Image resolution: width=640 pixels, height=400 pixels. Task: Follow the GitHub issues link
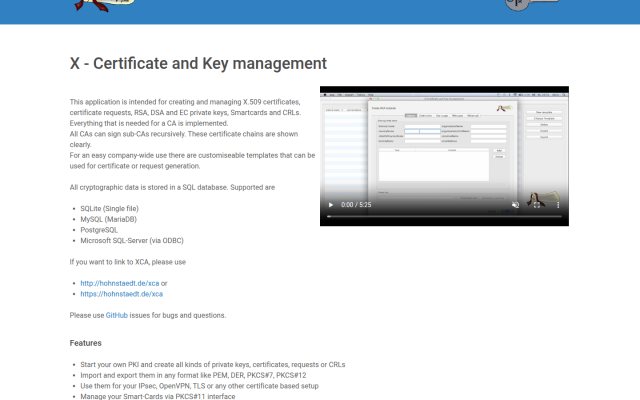pos(117,315)
